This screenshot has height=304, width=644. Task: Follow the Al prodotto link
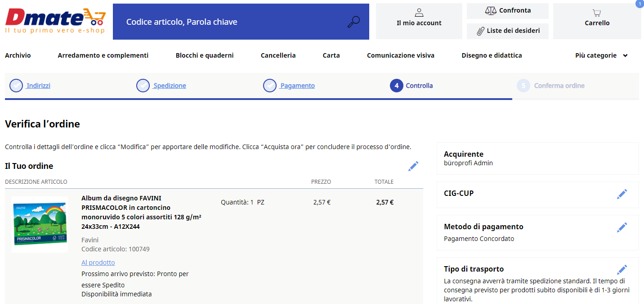[98, 263]
